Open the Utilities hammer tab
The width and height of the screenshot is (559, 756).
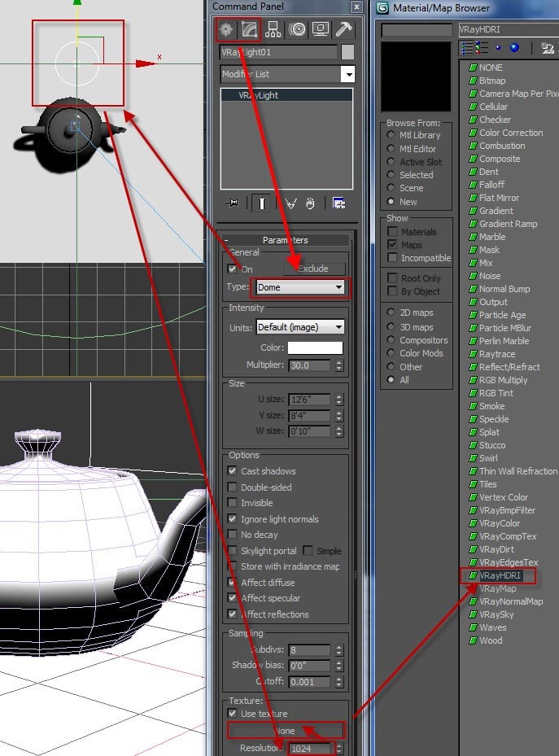[343, 30]
